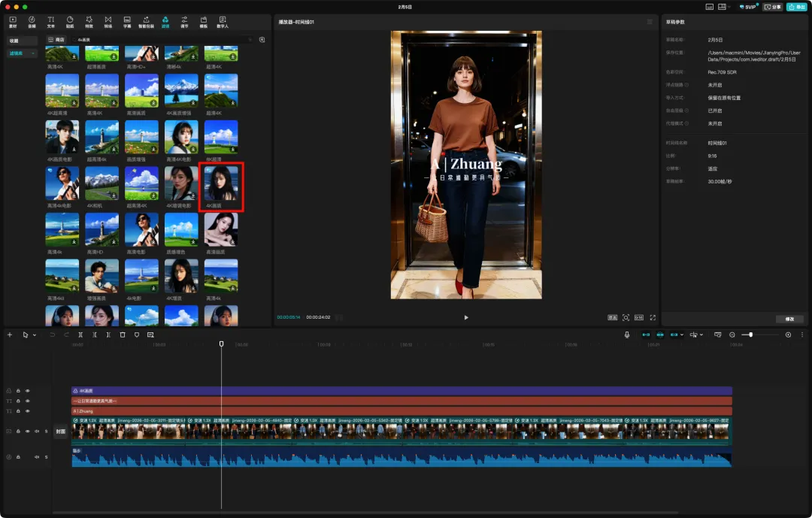Switch to the 文本 (Text) tab
The width and height of the screenshot is (812, 518).
coord(51,21)
